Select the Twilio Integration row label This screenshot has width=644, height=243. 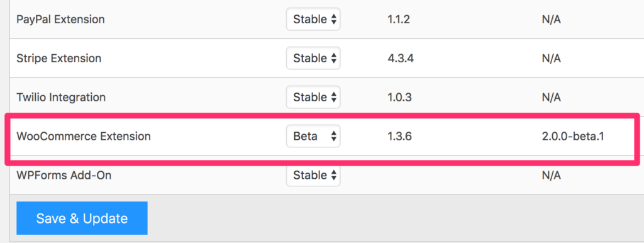click(x=61, y=98)
